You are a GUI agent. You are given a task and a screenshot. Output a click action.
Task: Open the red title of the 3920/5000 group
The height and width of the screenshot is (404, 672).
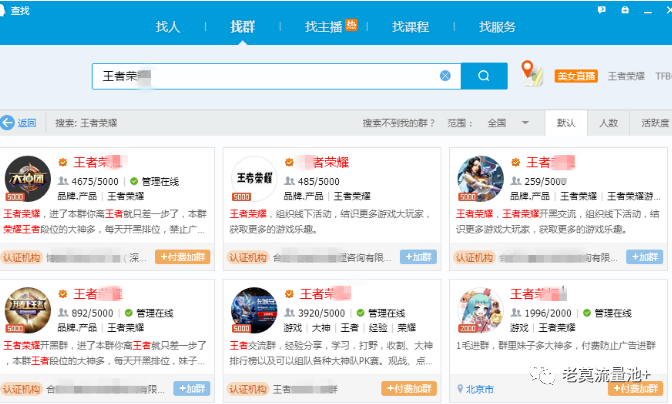pos(325,294)
